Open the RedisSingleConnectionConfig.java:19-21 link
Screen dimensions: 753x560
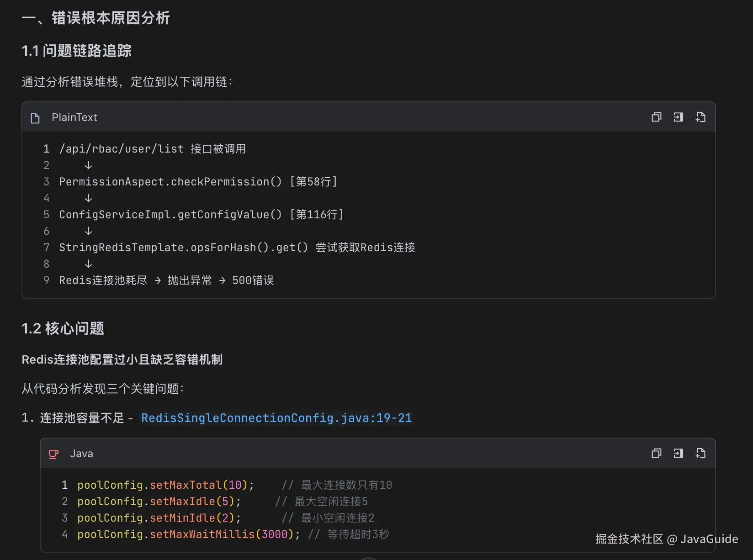point(276,418)
